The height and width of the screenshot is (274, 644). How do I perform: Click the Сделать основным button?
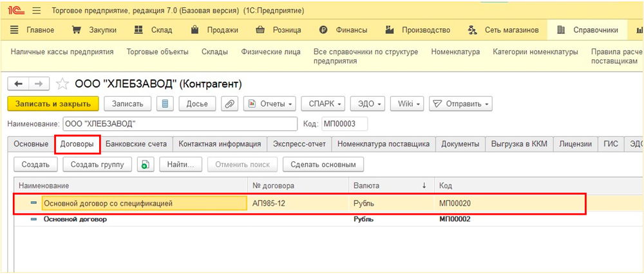pos(323,164)
